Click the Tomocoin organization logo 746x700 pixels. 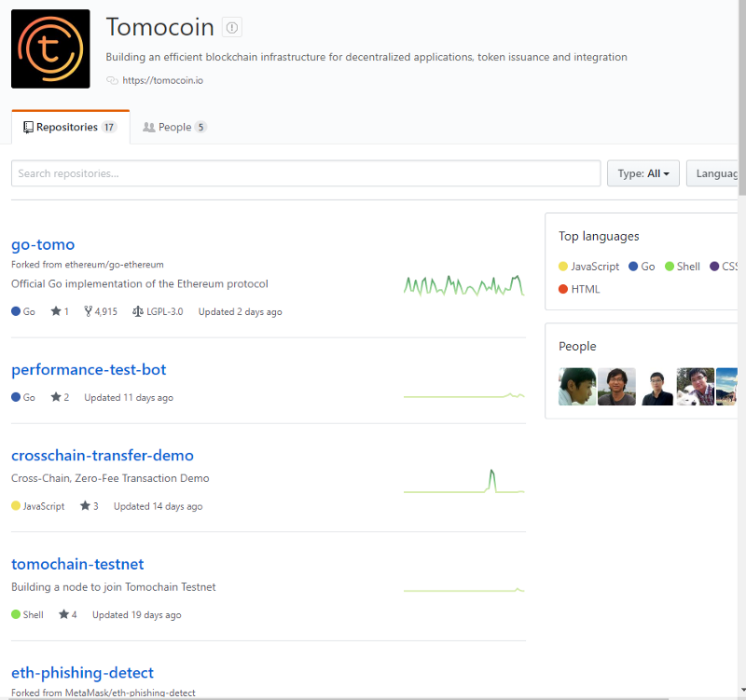[50, 48]
